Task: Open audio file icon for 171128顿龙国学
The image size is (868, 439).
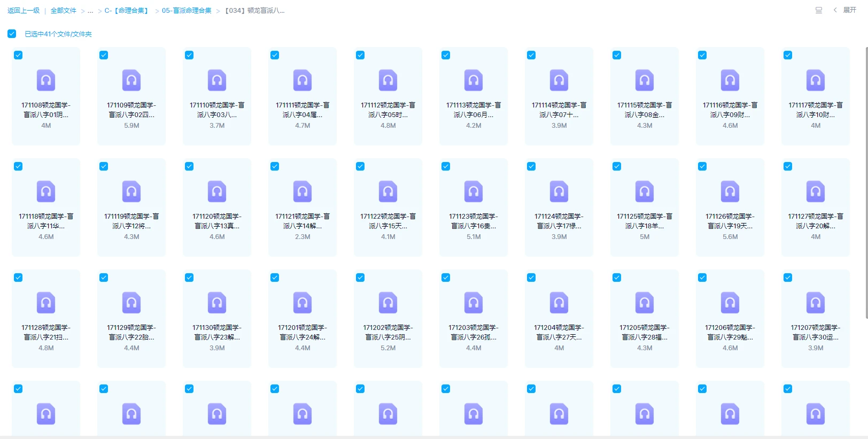Action: 46,303
